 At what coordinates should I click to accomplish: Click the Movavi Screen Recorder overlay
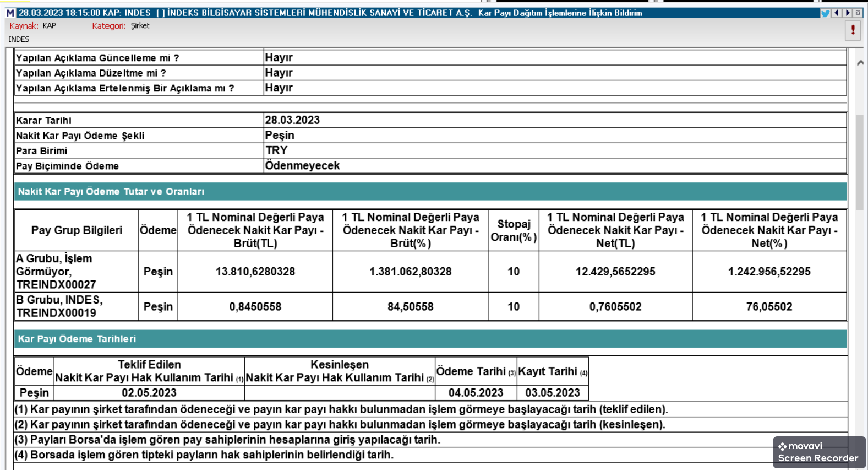(x=819, y=452)
